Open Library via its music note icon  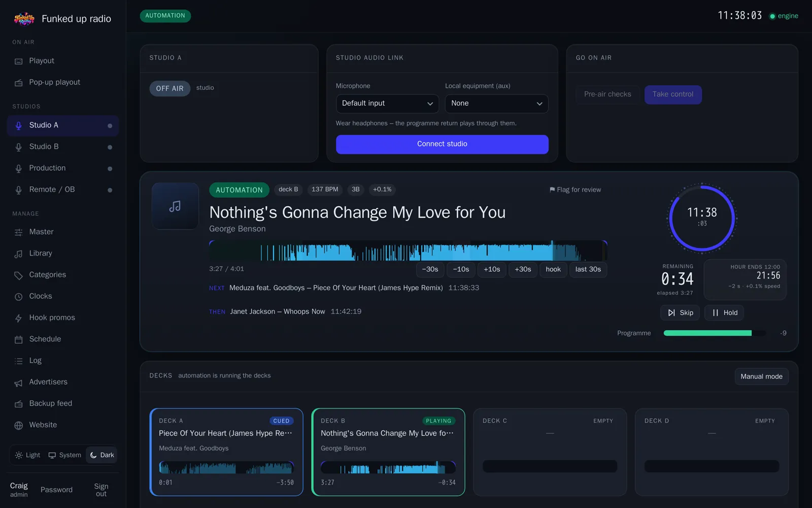(x=19, y=253)
